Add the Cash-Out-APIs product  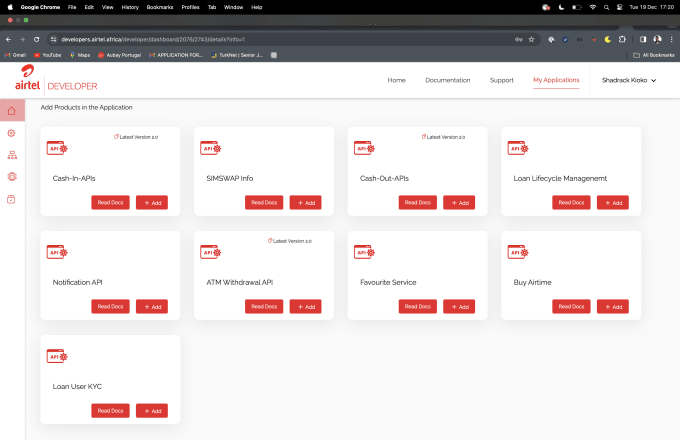[459, 202]
